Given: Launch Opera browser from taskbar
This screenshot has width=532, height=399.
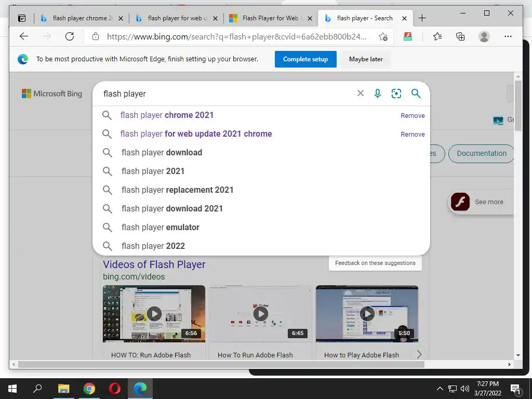Looking at the screenshot, I should pos(115,389).
